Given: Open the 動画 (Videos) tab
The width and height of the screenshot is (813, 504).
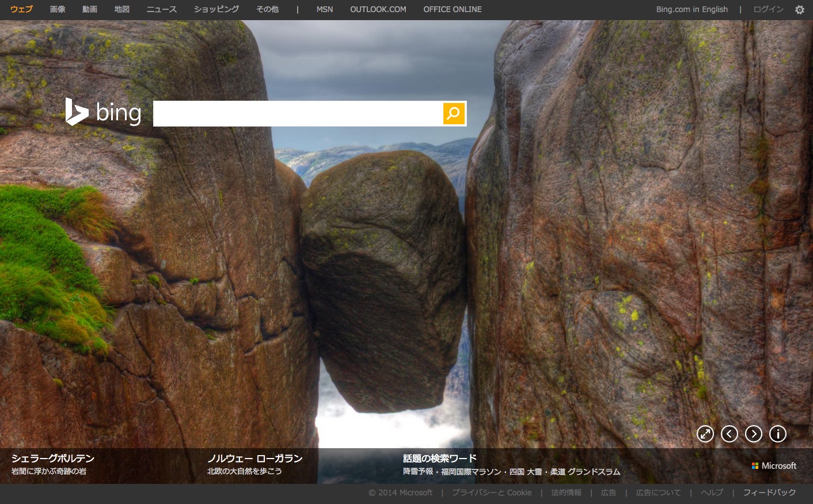Looking at the screenshot, I should tap(90, 9).
